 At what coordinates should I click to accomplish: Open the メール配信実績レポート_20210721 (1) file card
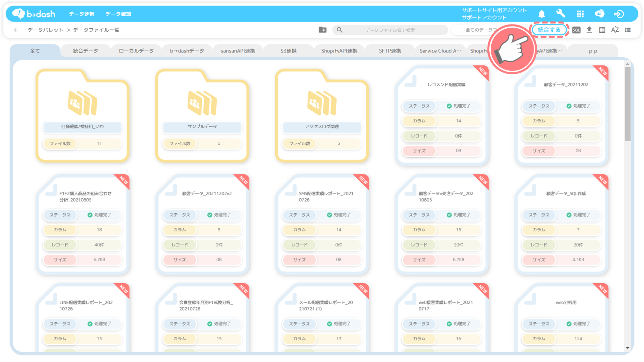coord(322,317)
